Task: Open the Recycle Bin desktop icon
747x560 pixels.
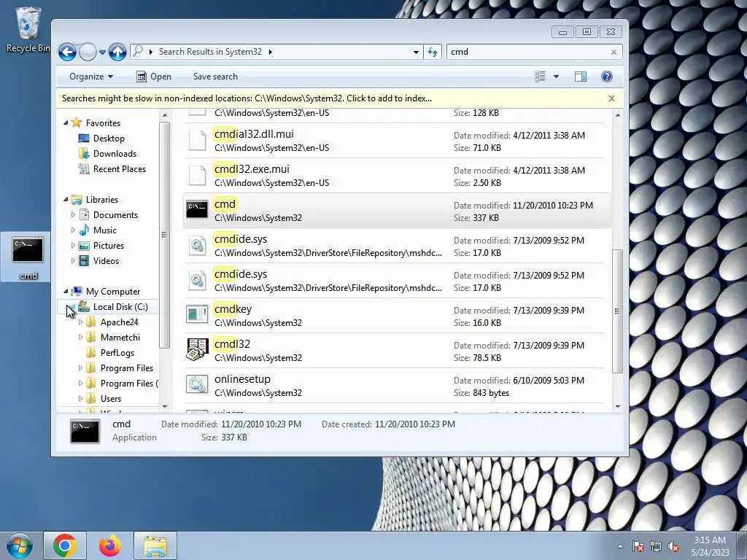Action: coord(28,29)
